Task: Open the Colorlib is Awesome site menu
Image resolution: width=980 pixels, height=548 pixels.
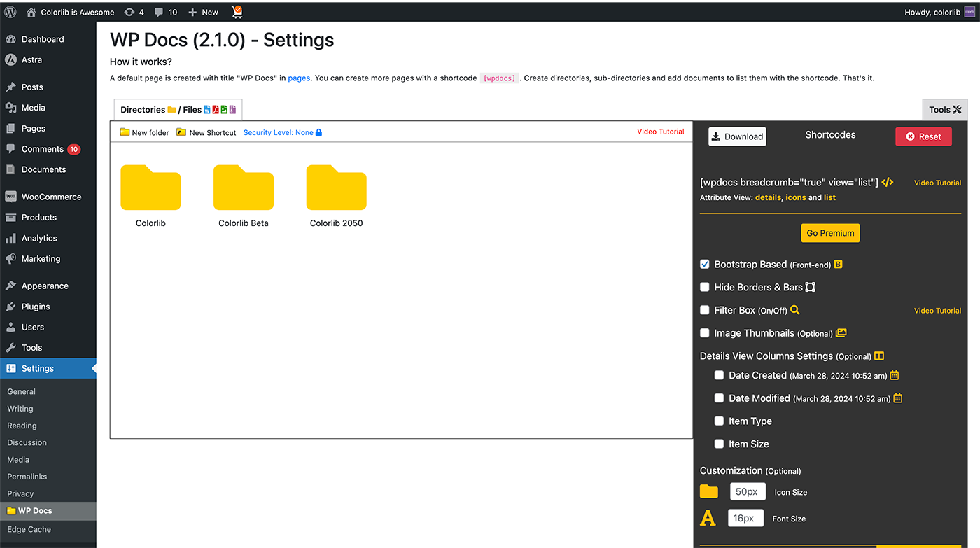Action: (x=71, y=12)
